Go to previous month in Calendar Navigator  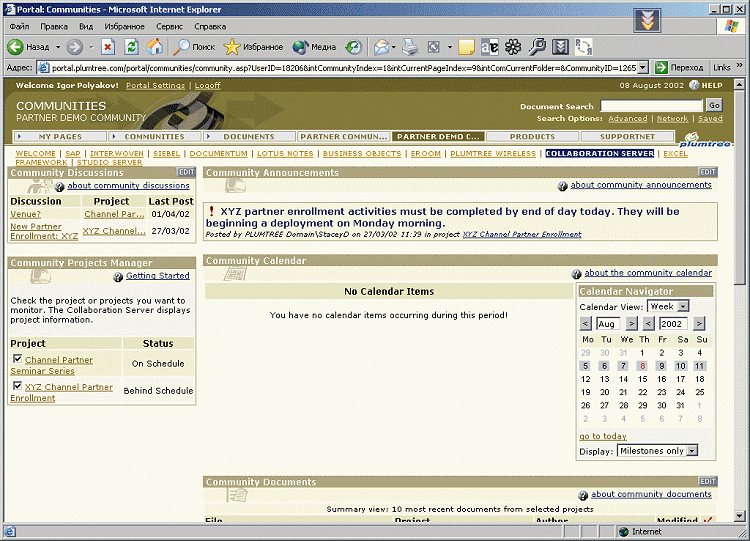tap(585, 324)
